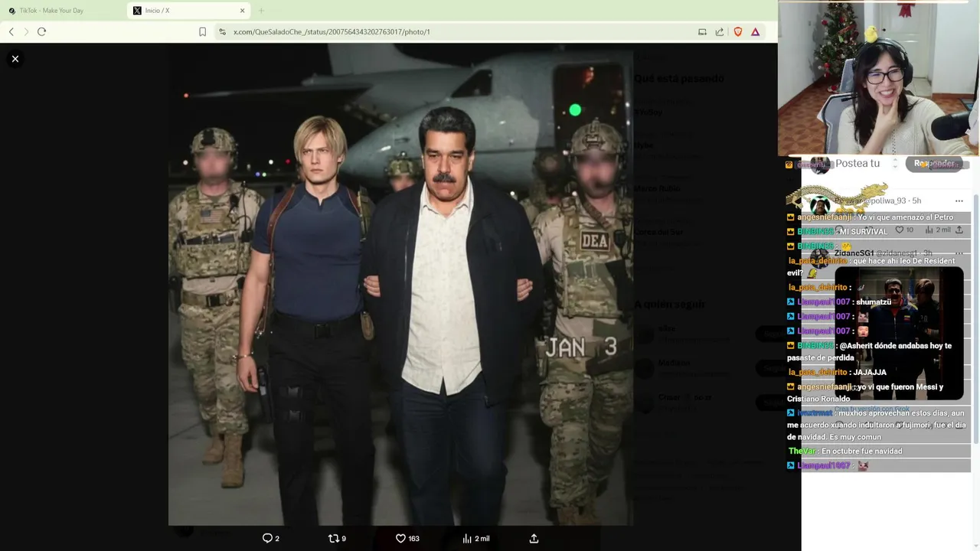Click chat message 'En octubre fue navidad'
980x551 pixels.
pos(861,451)
